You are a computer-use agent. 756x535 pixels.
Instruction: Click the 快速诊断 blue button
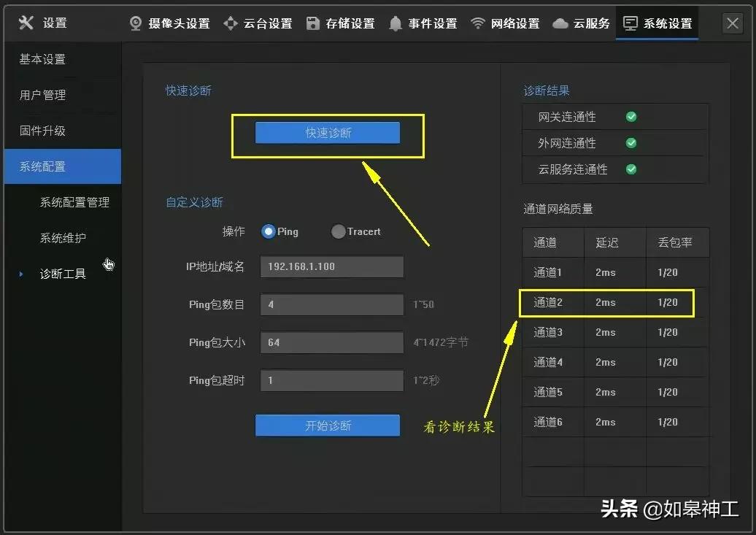click(327, 132)
